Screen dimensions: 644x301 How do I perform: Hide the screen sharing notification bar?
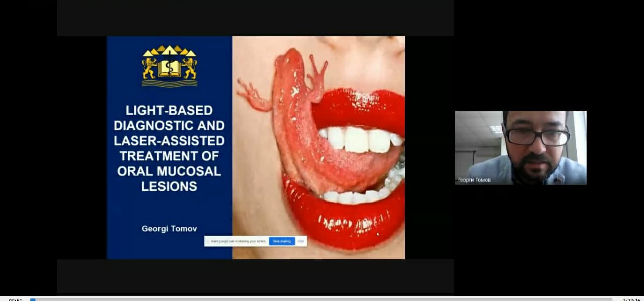click(x=301, y=241)
